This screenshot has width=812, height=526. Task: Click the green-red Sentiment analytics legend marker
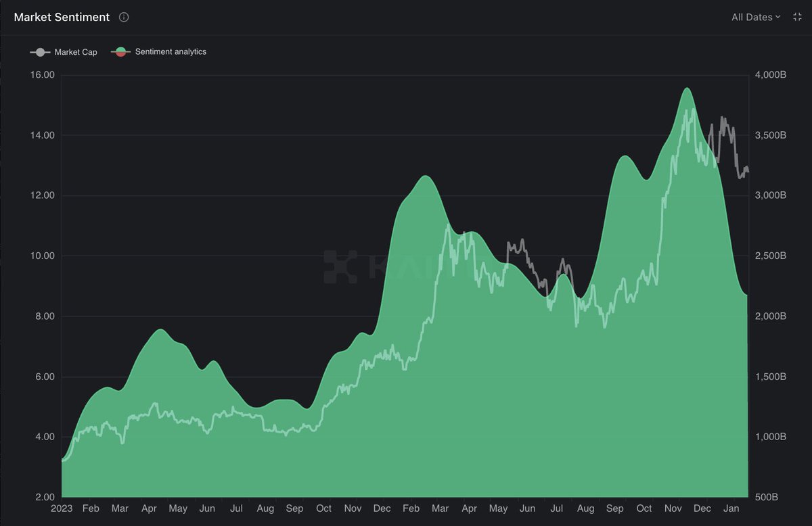point(121,51)
